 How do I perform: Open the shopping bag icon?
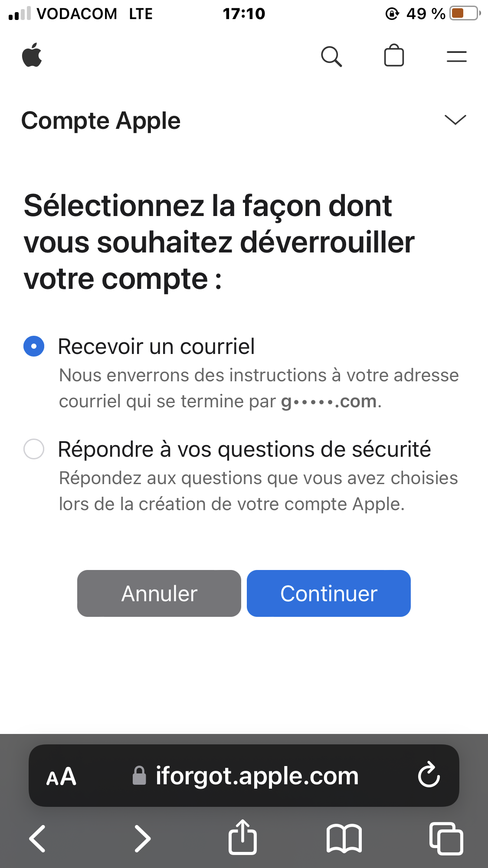(x=394, y=56)
